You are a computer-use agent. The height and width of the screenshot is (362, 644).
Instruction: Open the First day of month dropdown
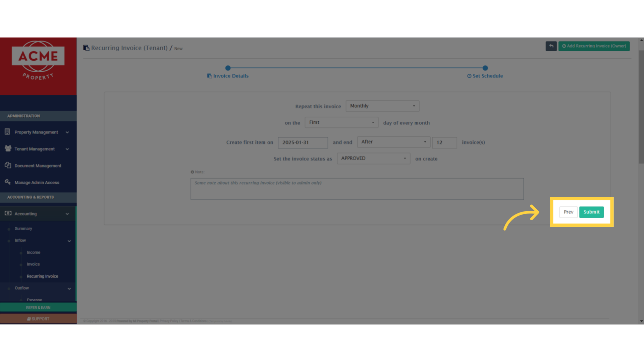point(341,122)
